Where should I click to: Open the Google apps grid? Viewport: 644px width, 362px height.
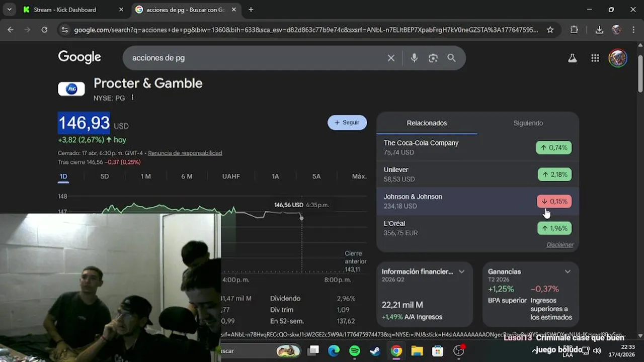pyautogui.click(x=595, y=58)
